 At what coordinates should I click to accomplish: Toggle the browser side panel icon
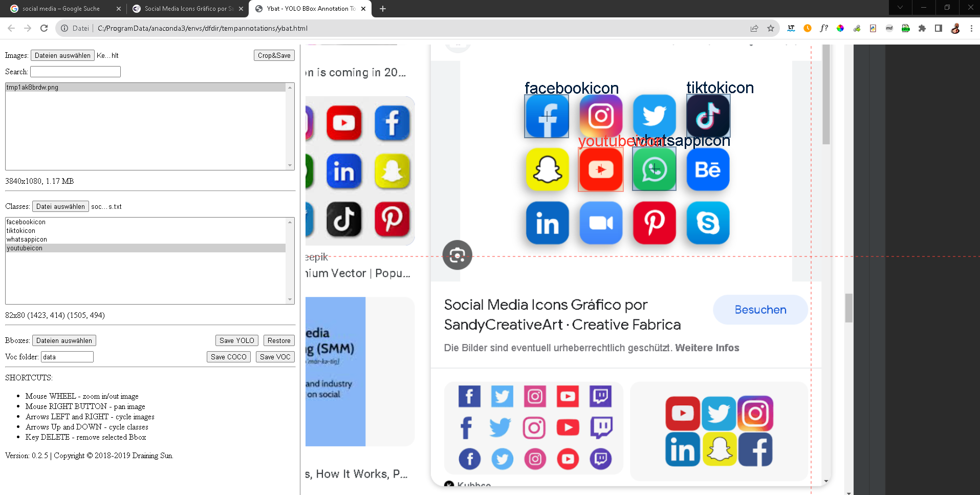click(939, 28)
